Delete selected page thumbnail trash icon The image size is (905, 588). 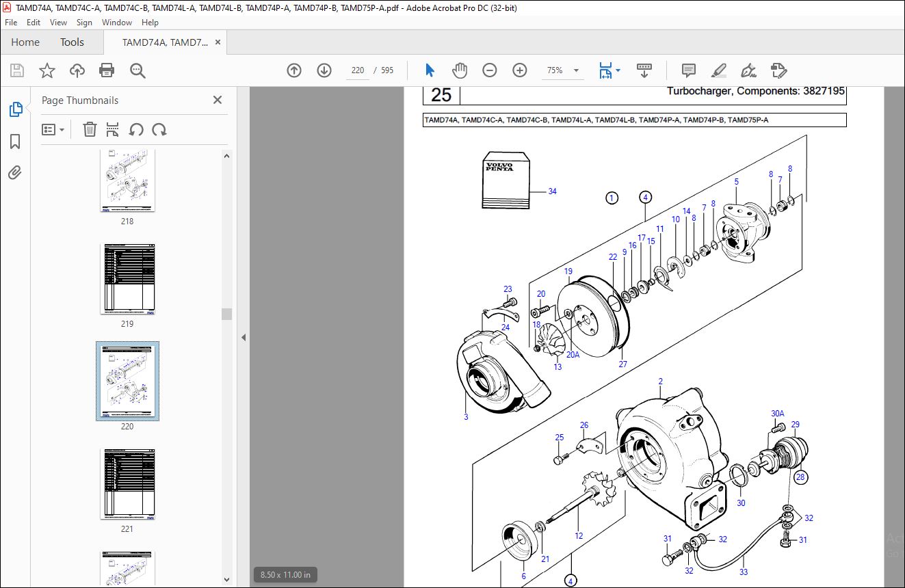90,129
